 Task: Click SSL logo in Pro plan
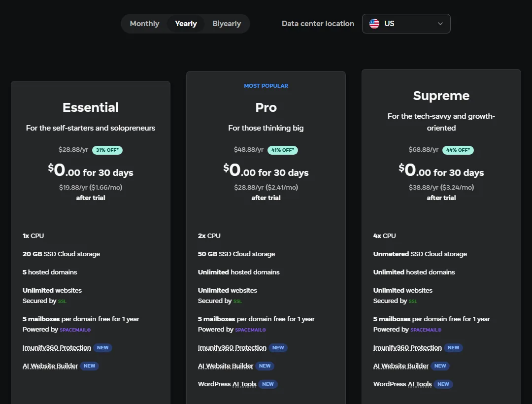coord(237,301)
